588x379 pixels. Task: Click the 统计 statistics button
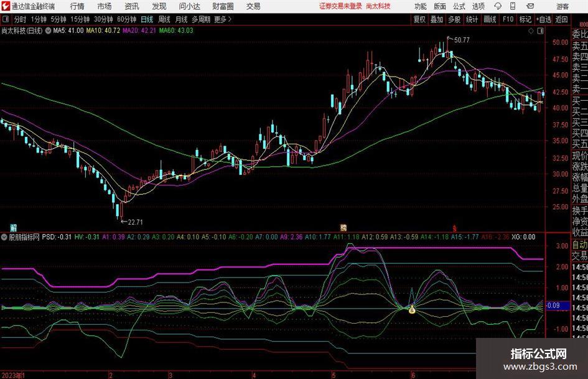pyautogui.click(x=472, y=19)
